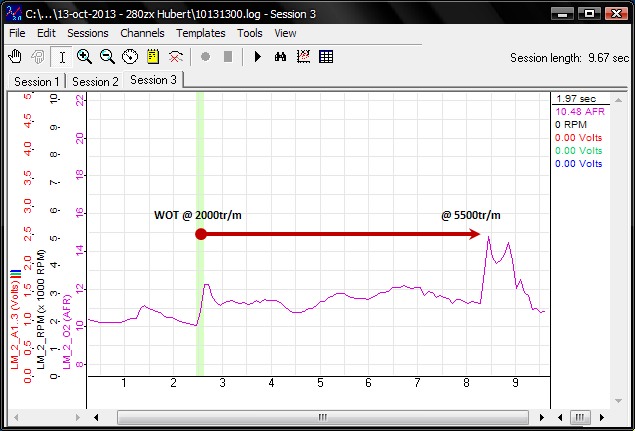Click the yellow notes icon
635x431 pixels.
153,57
